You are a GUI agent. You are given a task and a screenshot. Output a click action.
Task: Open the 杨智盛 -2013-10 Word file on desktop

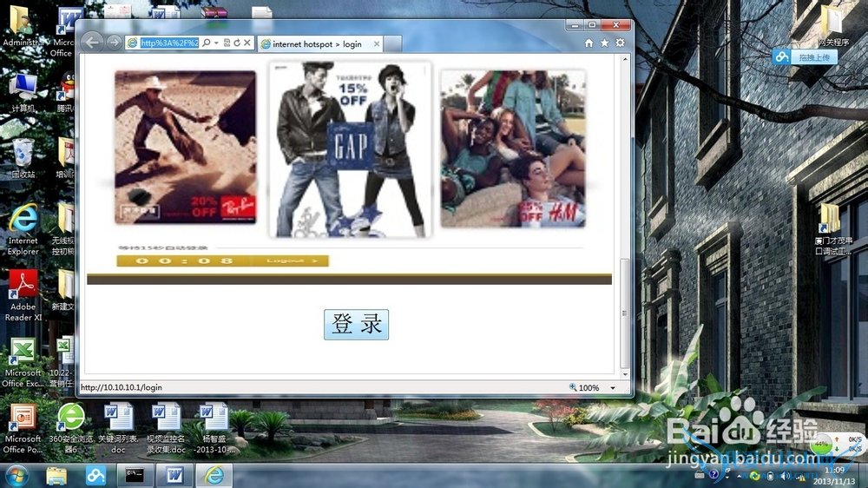[x=214, y=427]
